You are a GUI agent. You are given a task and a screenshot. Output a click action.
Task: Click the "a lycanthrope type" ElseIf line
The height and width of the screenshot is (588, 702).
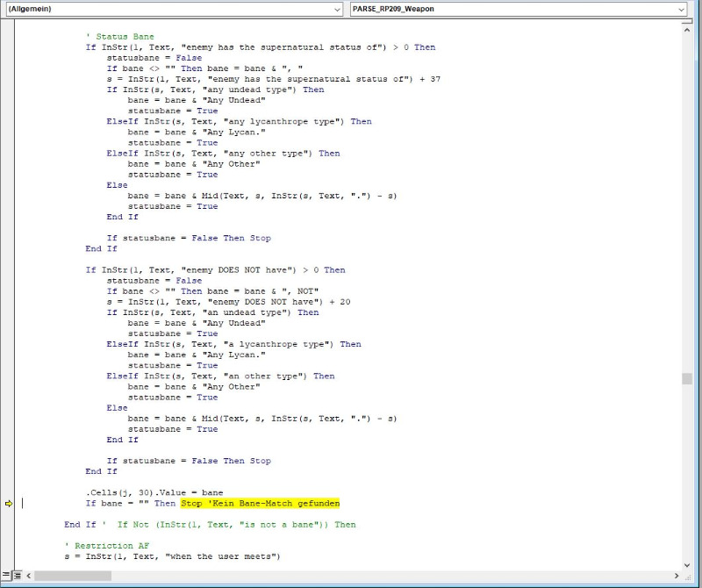click(x=233, y=344)
